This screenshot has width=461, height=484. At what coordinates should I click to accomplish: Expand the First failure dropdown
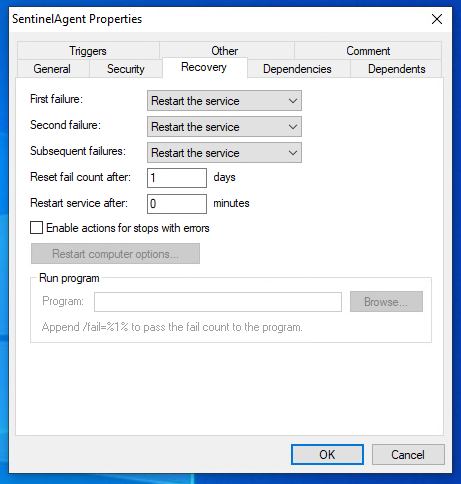pyautogui.click(x=224, y=101)
